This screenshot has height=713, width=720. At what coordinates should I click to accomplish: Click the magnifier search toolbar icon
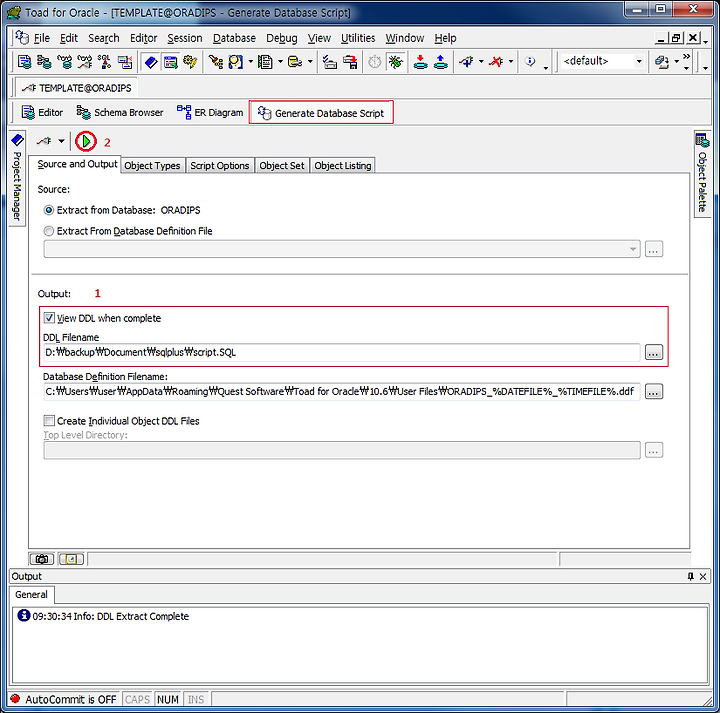pos(236,62)
